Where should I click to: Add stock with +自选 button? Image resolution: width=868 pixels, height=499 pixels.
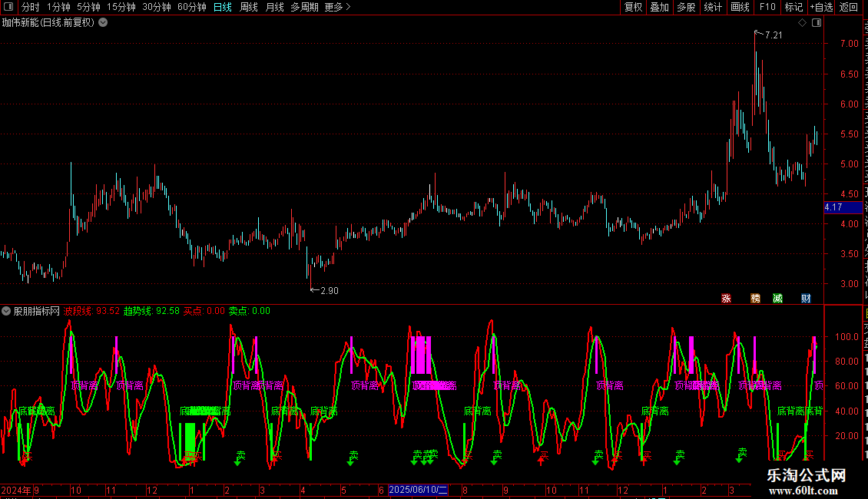pyautogui.click(x=821, y=7)
